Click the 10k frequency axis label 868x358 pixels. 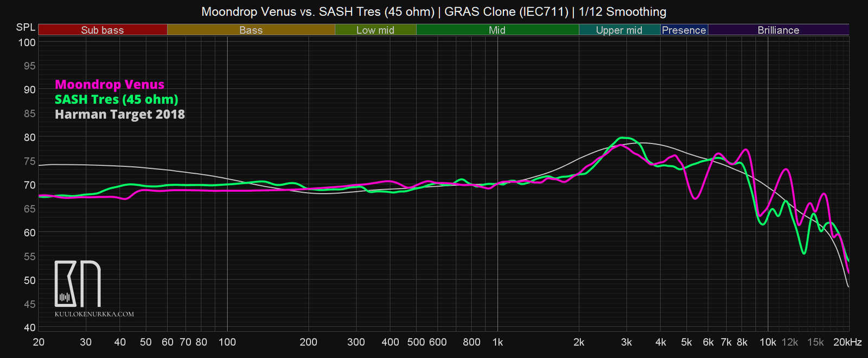pos(768,342)
